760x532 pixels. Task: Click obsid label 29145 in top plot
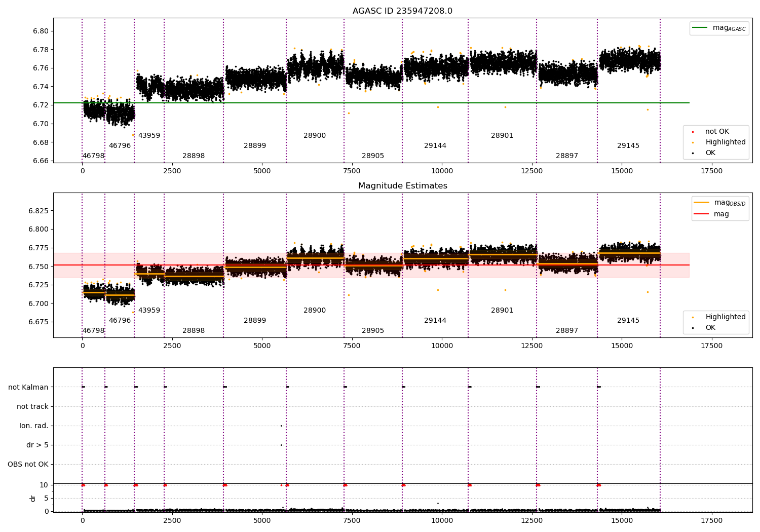628,146
